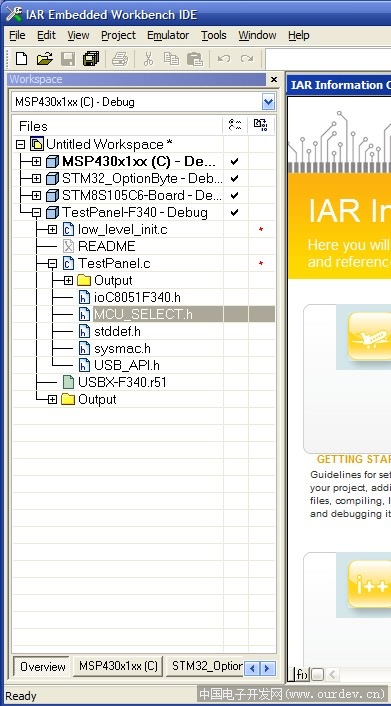391x706 pixels.
Task: Expand the bottom Output folder under TestPanel-F340
Action: pyautogui.click(x=52, y=399)
